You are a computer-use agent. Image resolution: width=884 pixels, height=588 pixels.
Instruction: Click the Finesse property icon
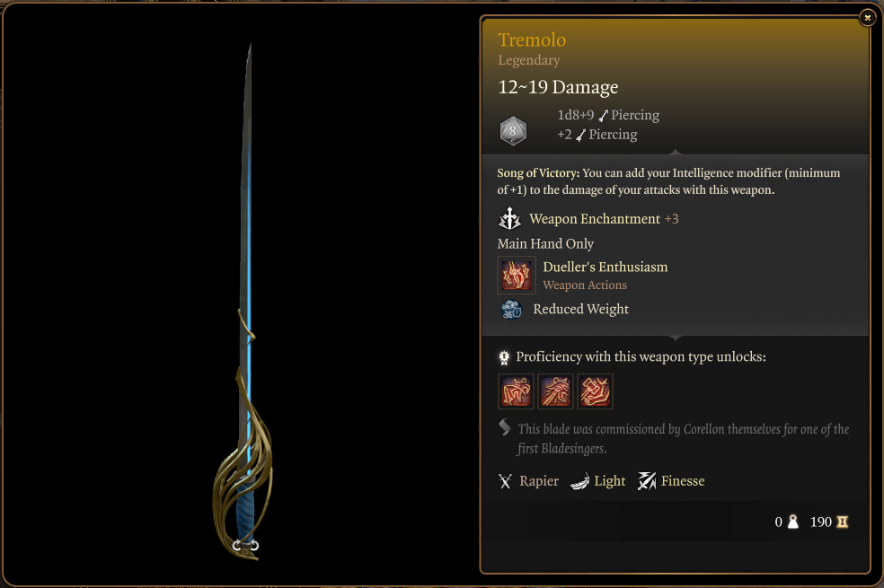click(x=647, y=481)
